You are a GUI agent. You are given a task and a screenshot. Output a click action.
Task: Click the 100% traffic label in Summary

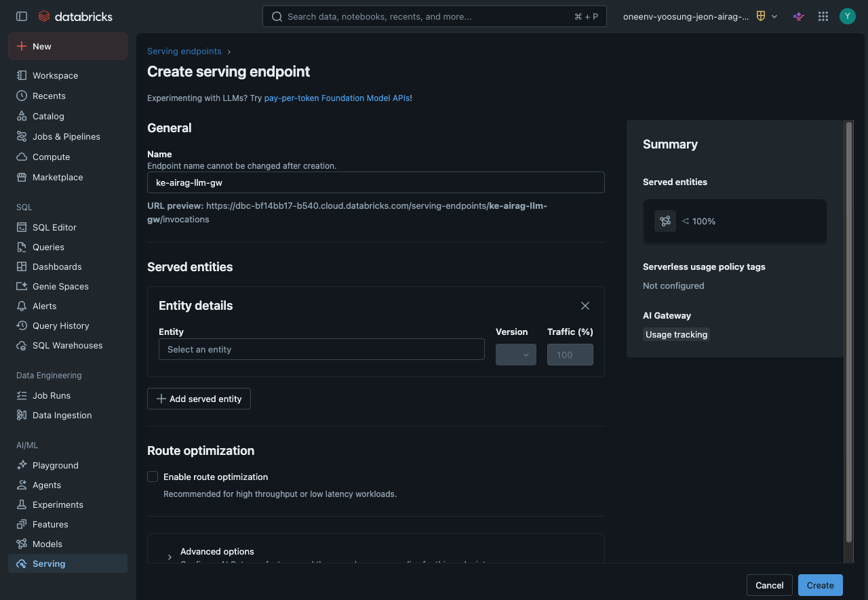click(704, 221)
